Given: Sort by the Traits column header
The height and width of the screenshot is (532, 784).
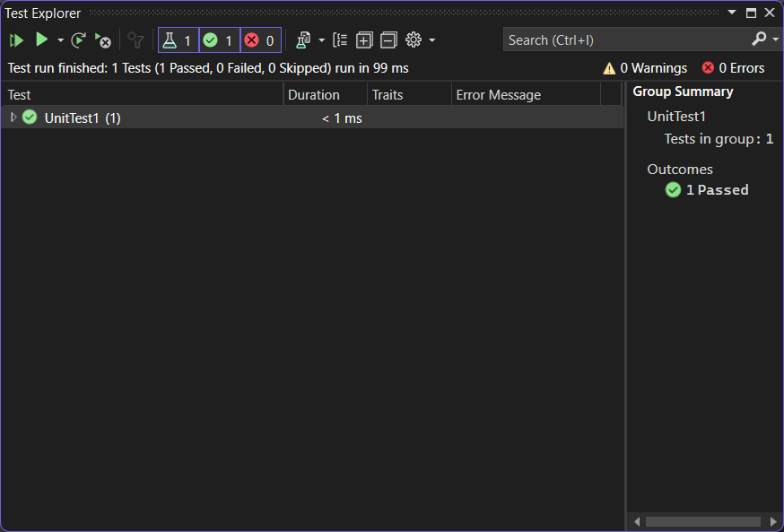Looking at the screenshot, I should pos(410,95).
